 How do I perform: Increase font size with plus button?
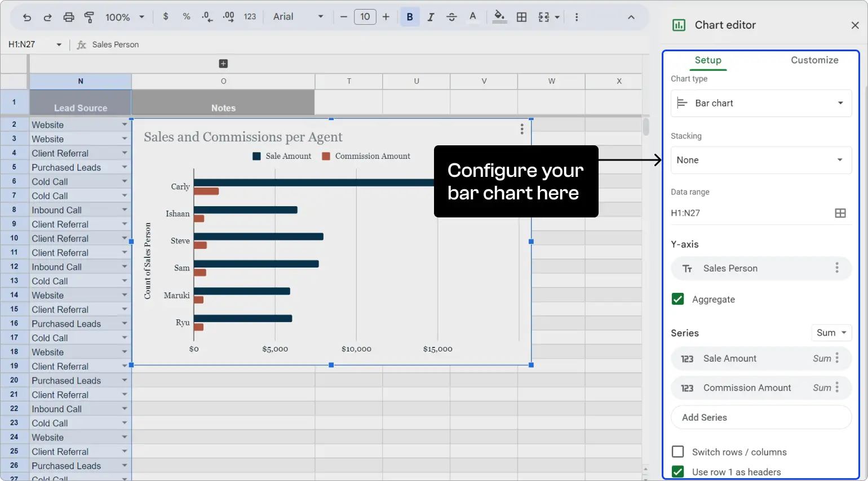click(x=386, y=17)
